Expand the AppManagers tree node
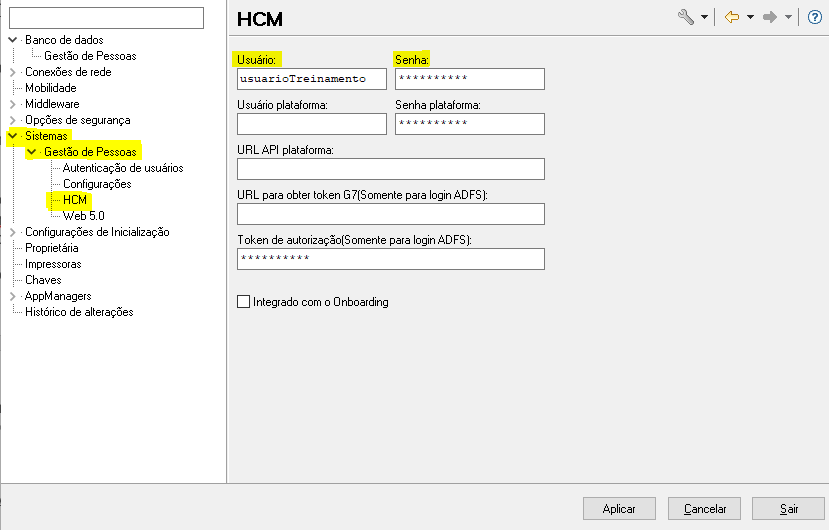Image resolution: width=829 pixels, height=530 pixels. coord(13,296)
